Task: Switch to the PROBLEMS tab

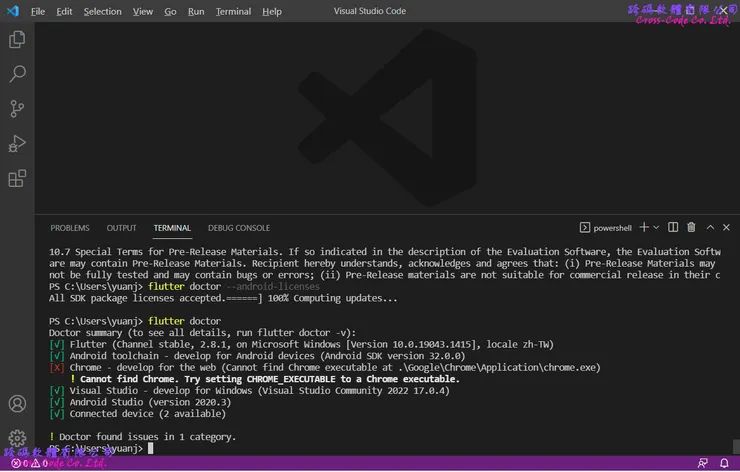Action: [70, 228]
